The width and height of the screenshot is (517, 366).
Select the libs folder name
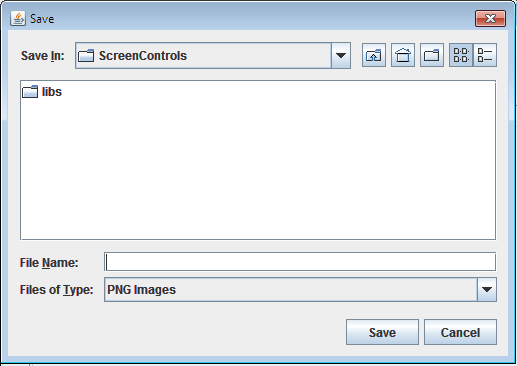tap(52, 92)
